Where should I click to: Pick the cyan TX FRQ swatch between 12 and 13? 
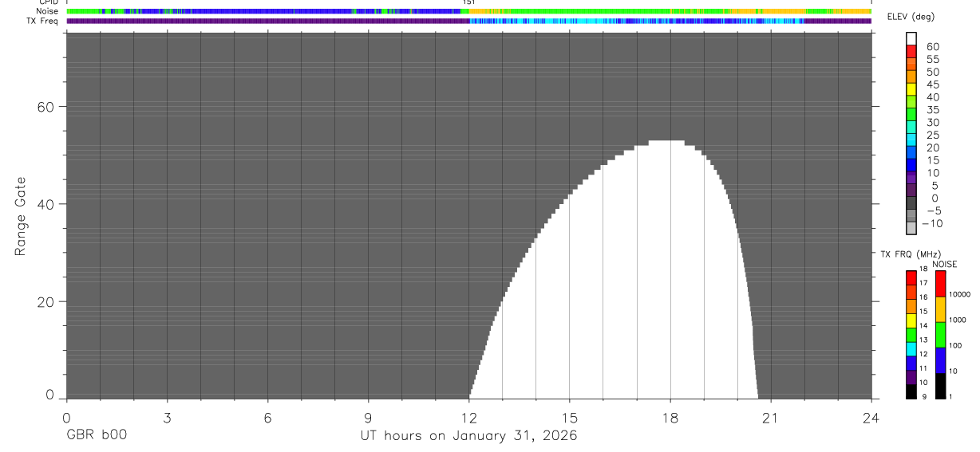point(911,349)
